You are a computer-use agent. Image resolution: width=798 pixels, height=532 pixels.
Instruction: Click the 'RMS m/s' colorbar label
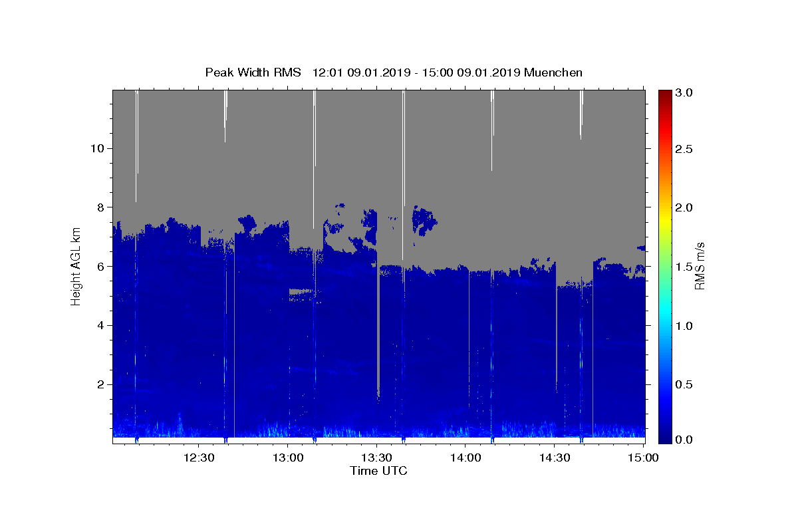point(699,266)
